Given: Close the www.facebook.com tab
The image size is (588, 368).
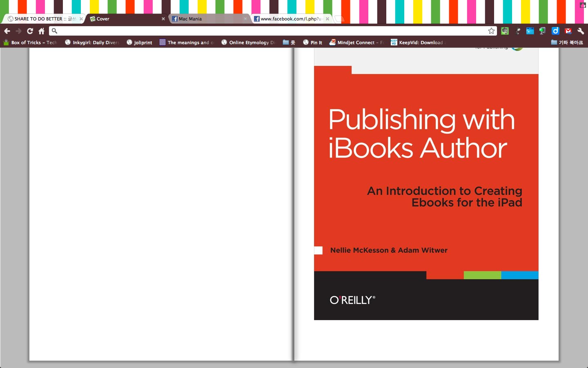Looking at the screenshot, I should [x=327, y=19].
